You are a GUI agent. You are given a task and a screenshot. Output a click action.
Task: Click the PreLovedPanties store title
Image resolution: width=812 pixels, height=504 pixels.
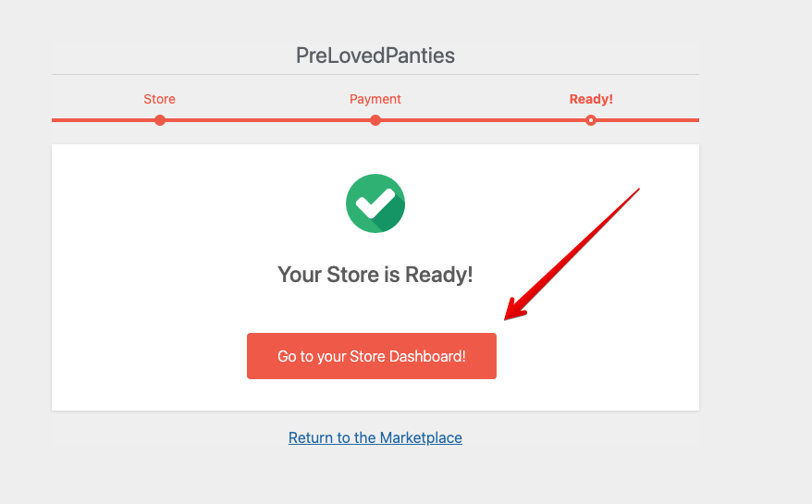pyautogui.click(x=375, y=55)
